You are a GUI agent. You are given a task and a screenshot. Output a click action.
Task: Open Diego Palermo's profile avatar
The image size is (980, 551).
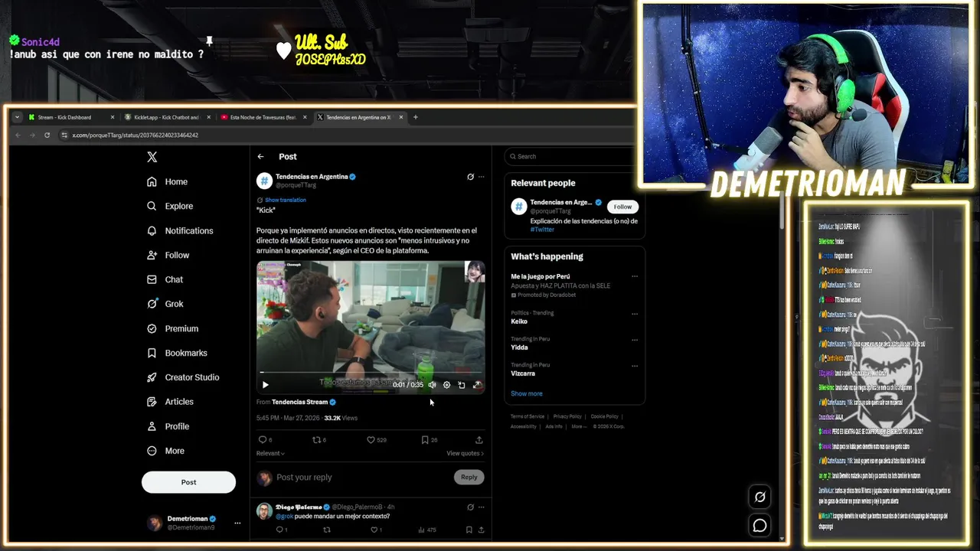point(264,511)
